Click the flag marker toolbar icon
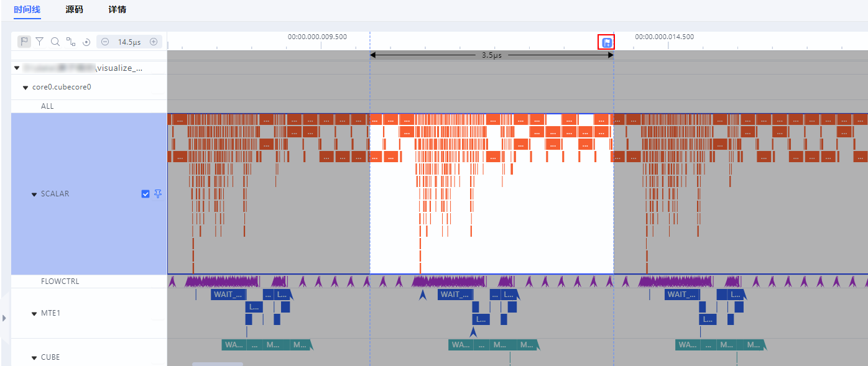 coord(24,42)
